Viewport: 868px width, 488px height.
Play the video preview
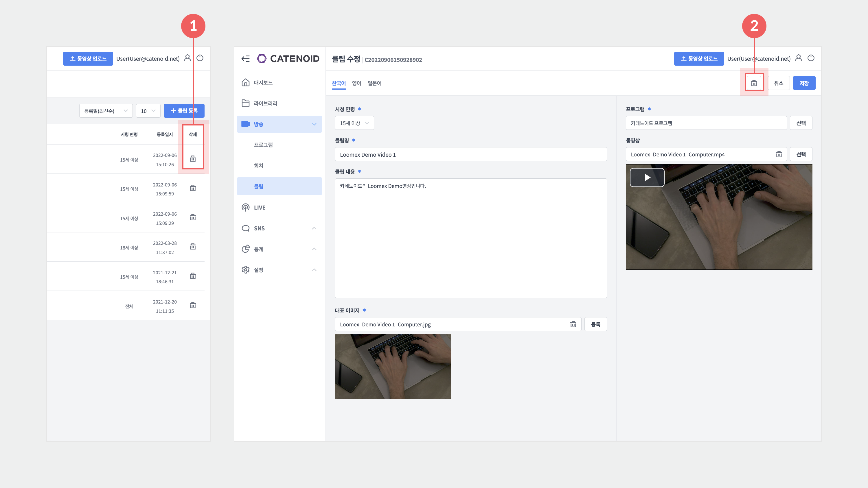click(647, 178)
